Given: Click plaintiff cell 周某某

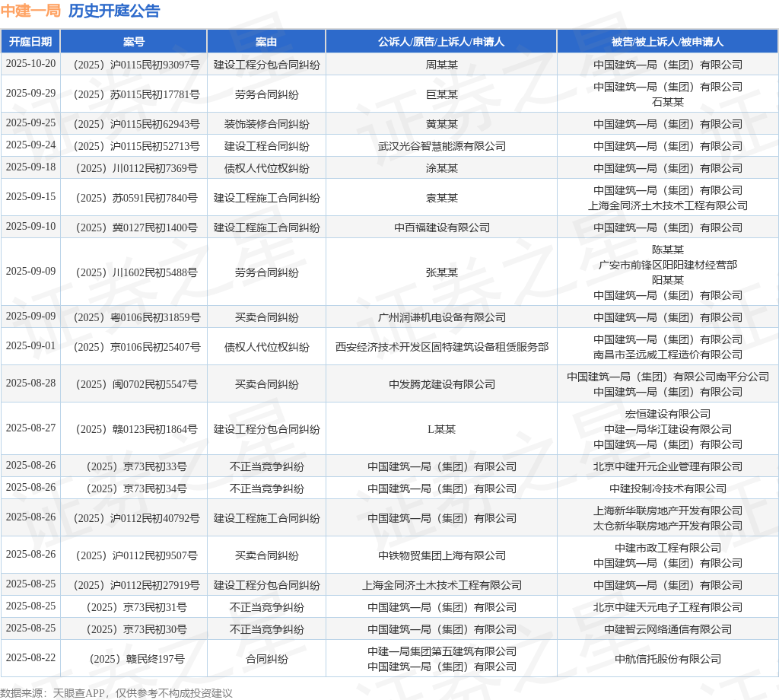Looking at the screenshot, I should point(442,65).
